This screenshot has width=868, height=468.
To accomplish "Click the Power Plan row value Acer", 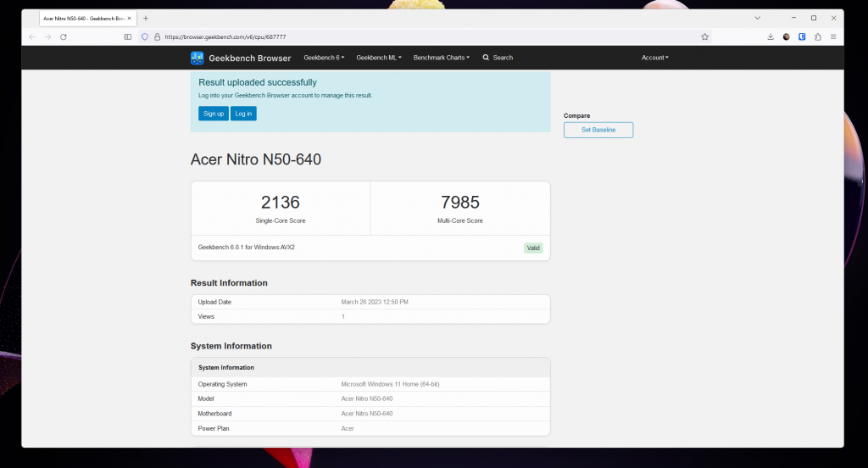I will pos(348,428).
